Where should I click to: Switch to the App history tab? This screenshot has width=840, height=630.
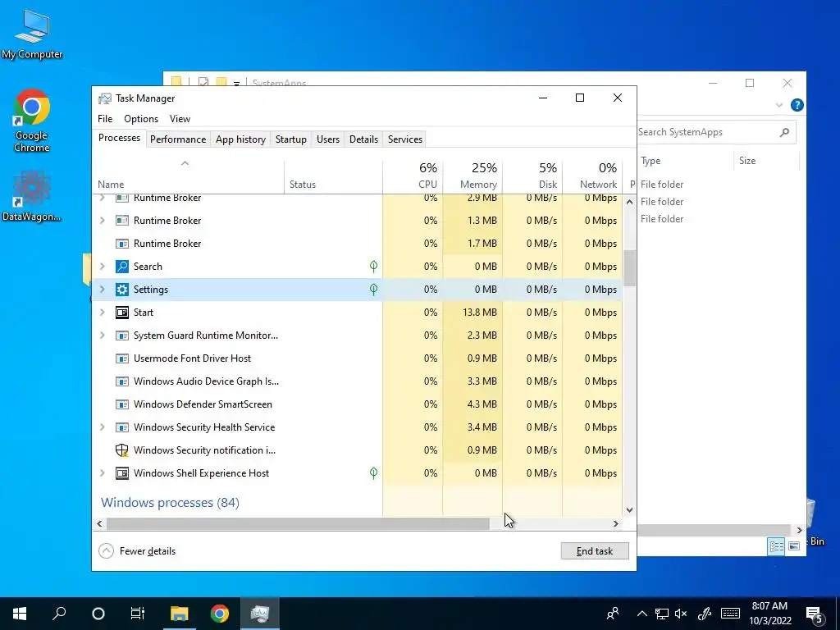click(240, 139)
